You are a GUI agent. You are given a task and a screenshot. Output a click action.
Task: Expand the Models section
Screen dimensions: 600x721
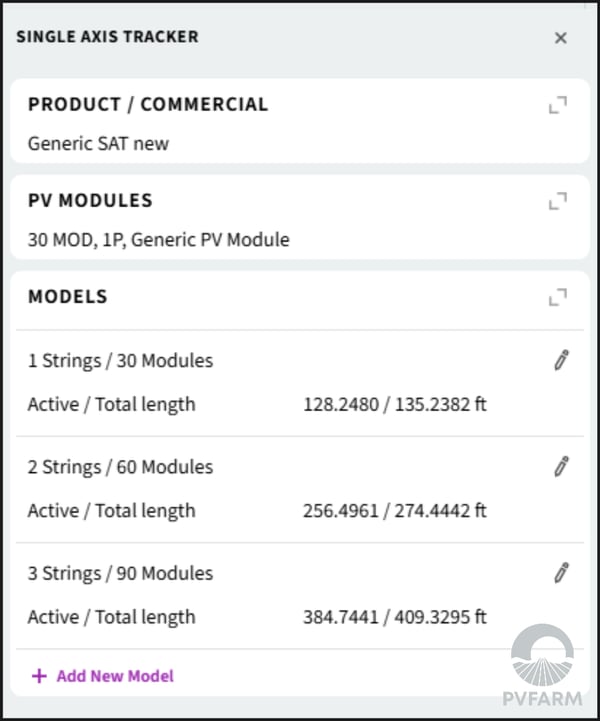coord(558,297)
